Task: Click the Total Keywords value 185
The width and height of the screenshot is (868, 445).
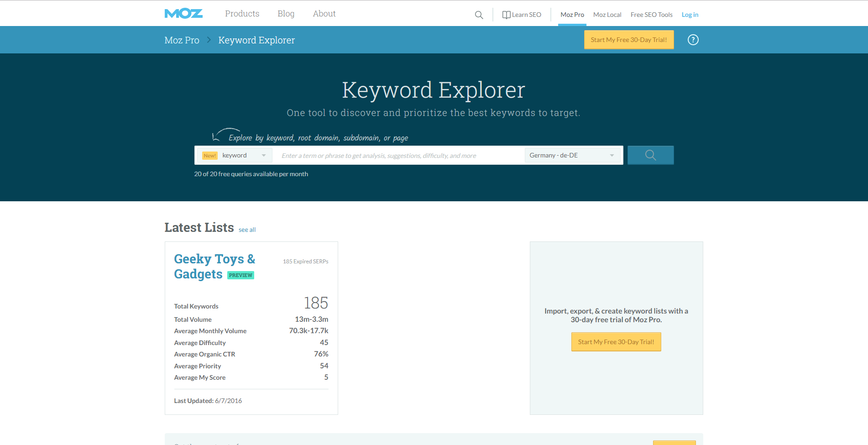Action: coord(316,303)
